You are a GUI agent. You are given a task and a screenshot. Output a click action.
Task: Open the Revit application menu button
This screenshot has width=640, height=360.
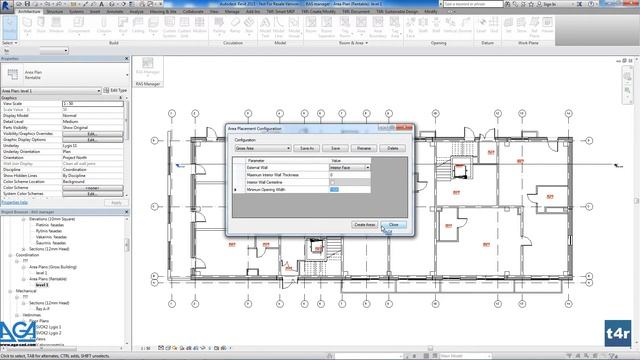pyautogui.click(x=6, y=7)
